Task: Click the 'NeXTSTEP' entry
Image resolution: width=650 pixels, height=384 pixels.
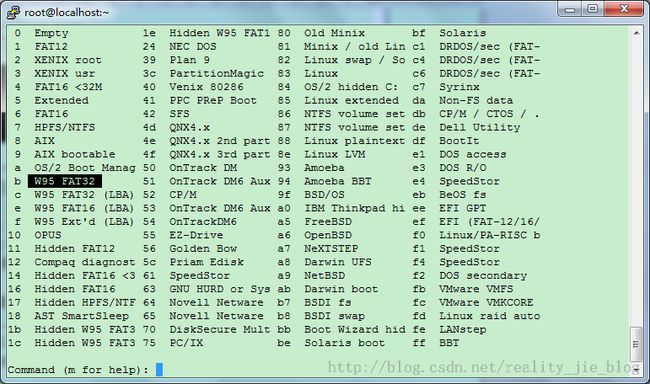Action: pos(331,249)
